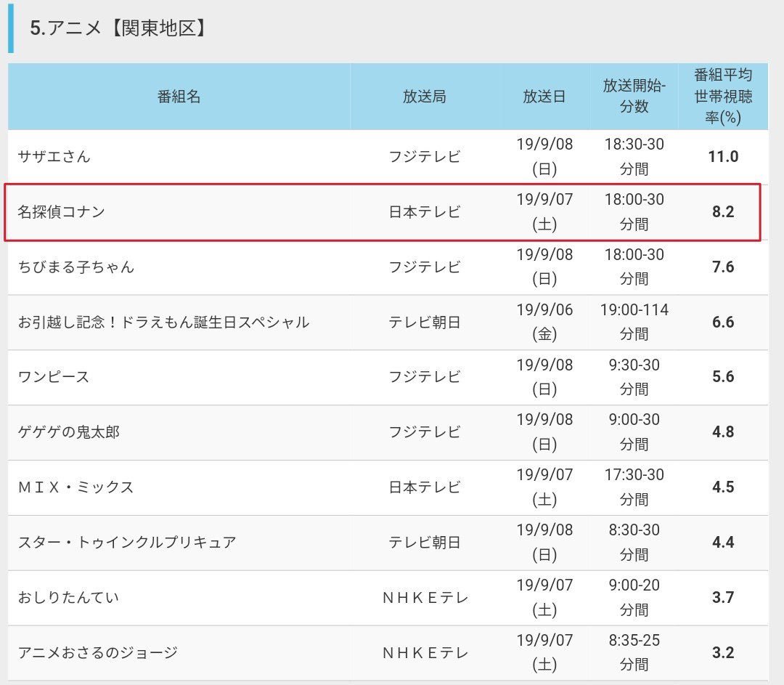The width and height of the screenshot is (784, 685).
Task: Click the rating value 5.6
Action: (723, 377)
